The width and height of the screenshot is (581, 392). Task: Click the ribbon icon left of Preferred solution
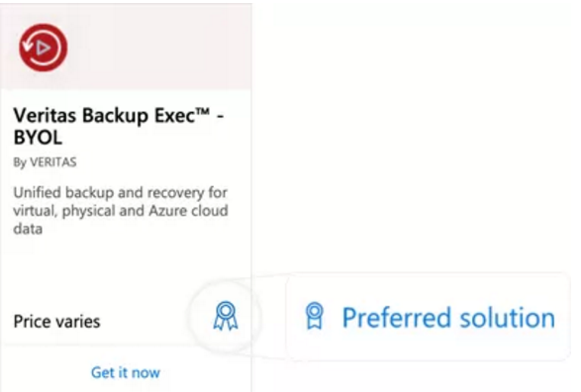pos(314,316)
